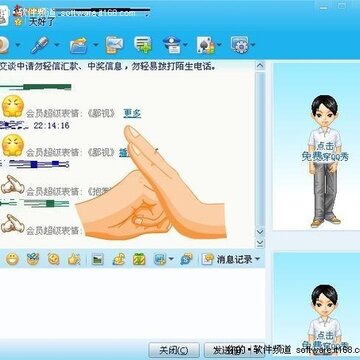Start a voice call with microphone icon
This screenshot has height=360, width=360.
pos(40,45)
